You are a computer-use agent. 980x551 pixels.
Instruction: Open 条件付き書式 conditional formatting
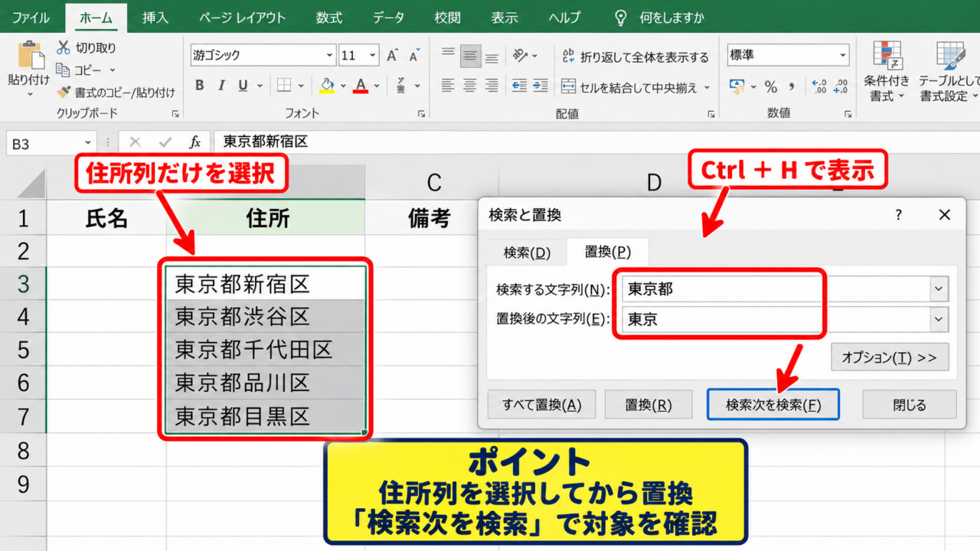[887, 71]
